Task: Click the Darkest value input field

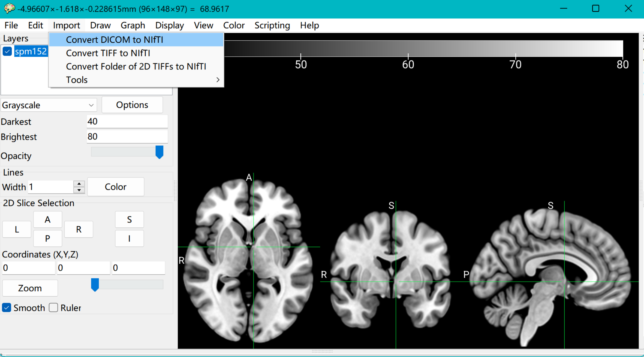Action: tap(127, 121)
